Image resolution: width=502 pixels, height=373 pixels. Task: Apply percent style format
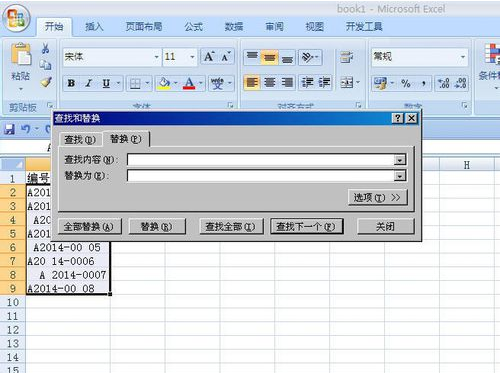coord(406,83)
